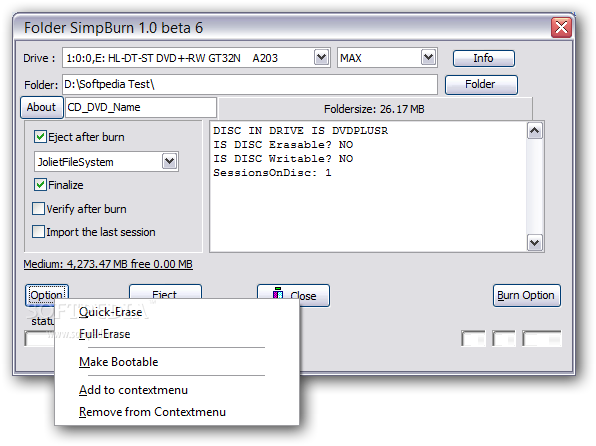Image resolution: width=596 pixels, height=446 pixels.
Task: Select Quick-Erase from the menu
Action: coord(177,312)
